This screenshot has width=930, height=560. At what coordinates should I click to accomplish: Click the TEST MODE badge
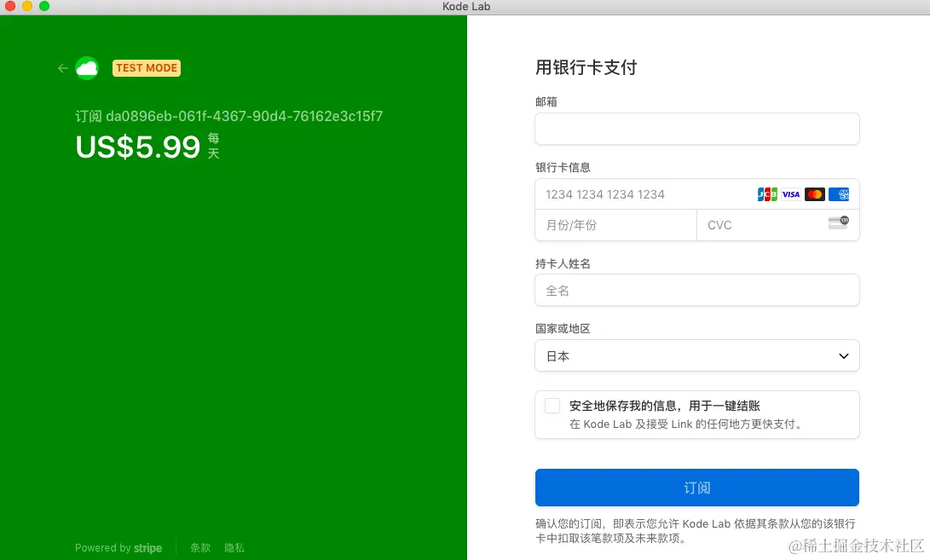click(x=147, y=68)
